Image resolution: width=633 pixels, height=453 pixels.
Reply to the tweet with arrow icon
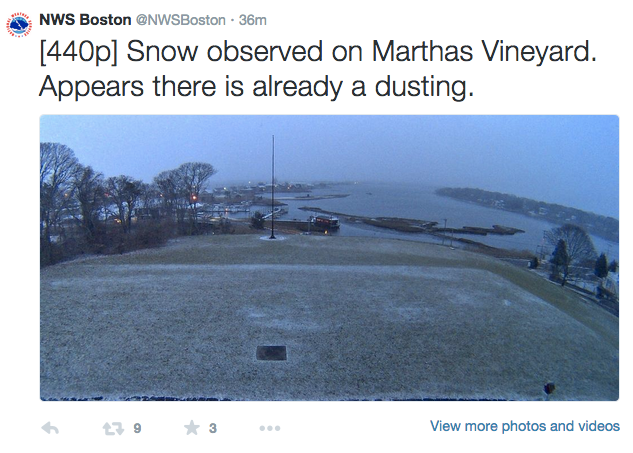pyautogui.click(x=50, y=428)
